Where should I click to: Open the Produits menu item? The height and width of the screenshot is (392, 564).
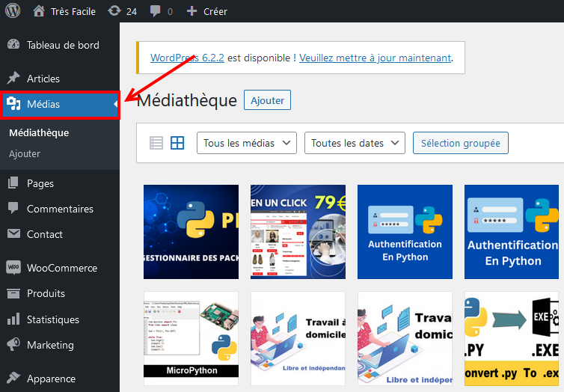(46, 293)
